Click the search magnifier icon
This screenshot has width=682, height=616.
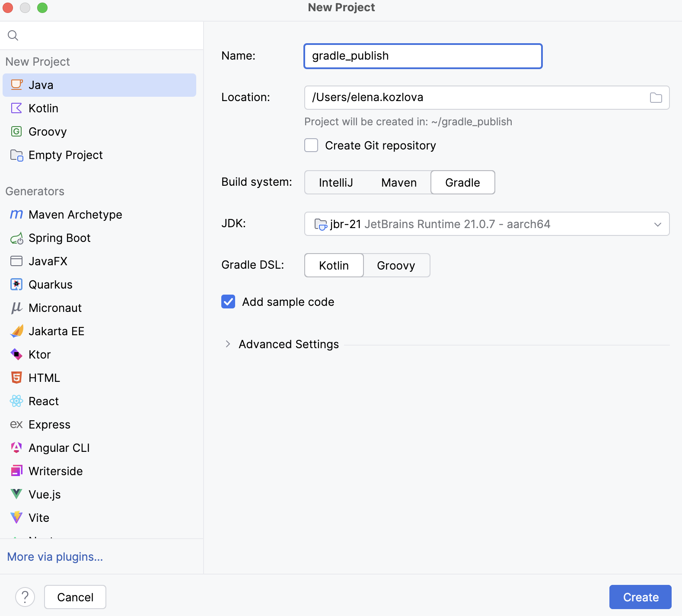coord(13,35)
